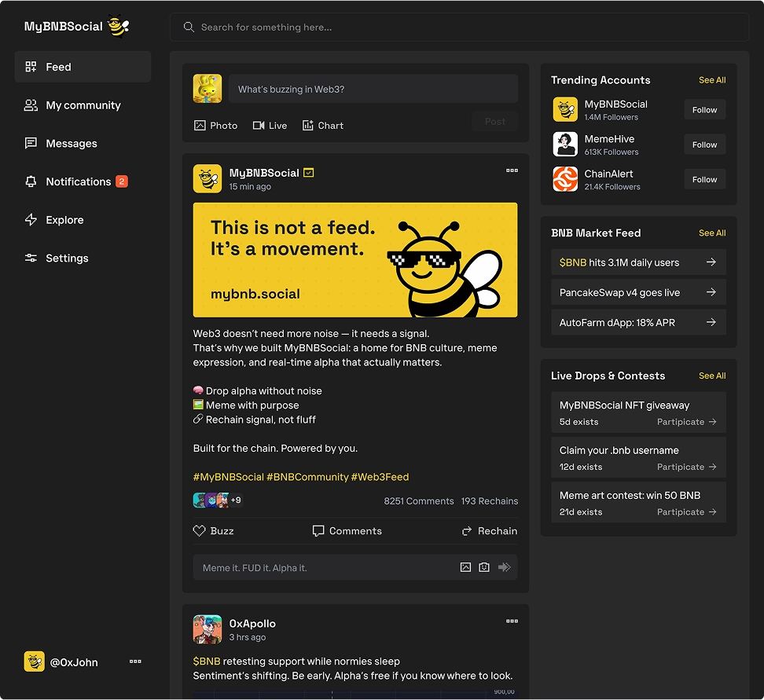The height and width of the screenshot is (700, 764).
Task: Open My community in the sidebar
Action: (83, 105)
